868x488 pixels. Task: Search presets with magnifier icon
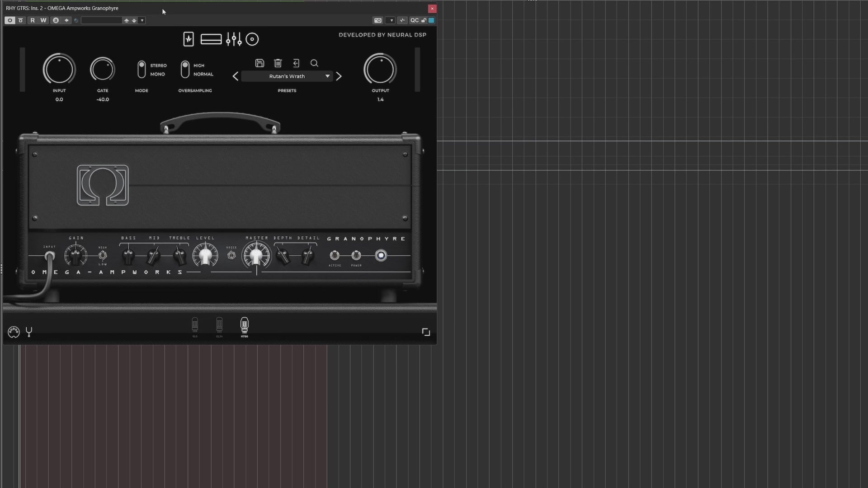click(314, 63)
